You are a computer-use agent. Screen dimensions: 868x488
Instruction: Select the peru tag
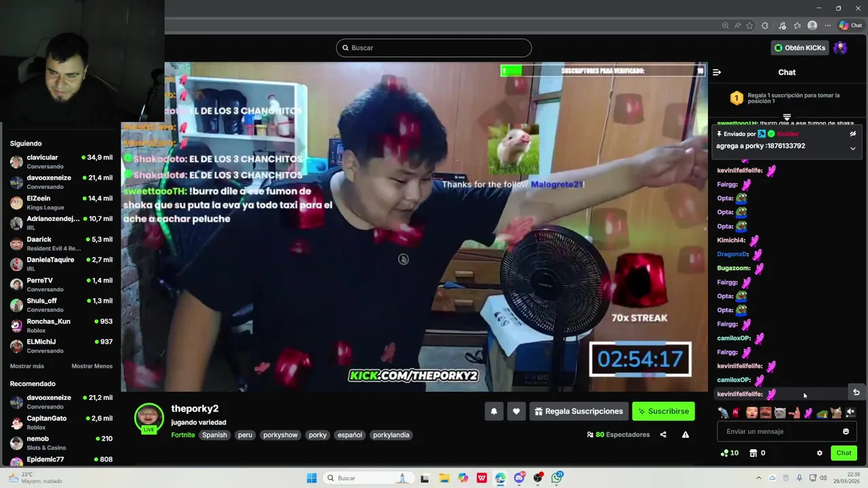(x=245, y=435)
